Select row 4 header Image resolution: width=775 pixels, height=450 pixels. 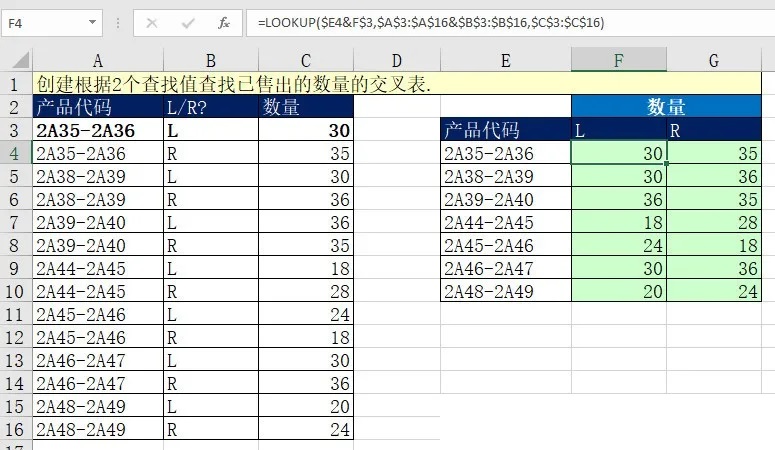pyautogui.click(x=14, y=153)
